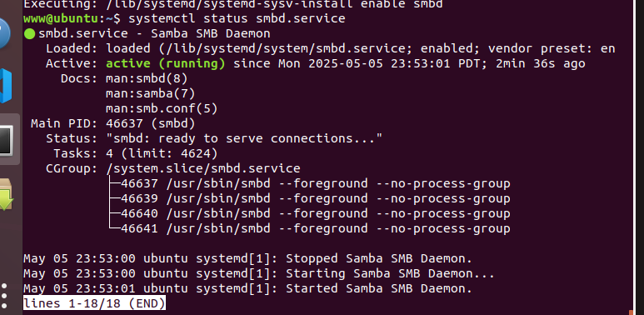Click the 'Started Samba SMB Daemon' log line

[247, 288]
